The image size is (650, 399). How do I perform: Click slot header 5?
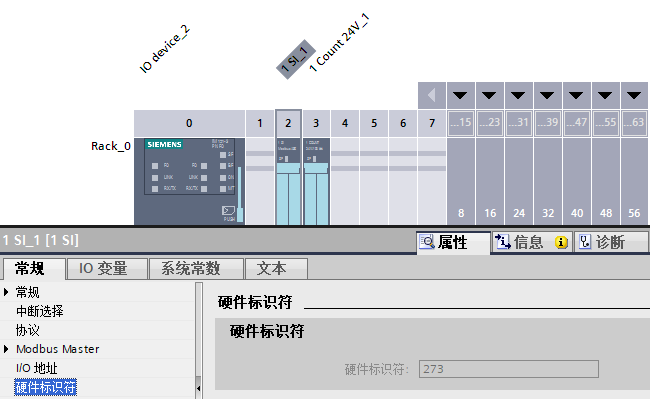pyautogui.click(x=374, y=123)
